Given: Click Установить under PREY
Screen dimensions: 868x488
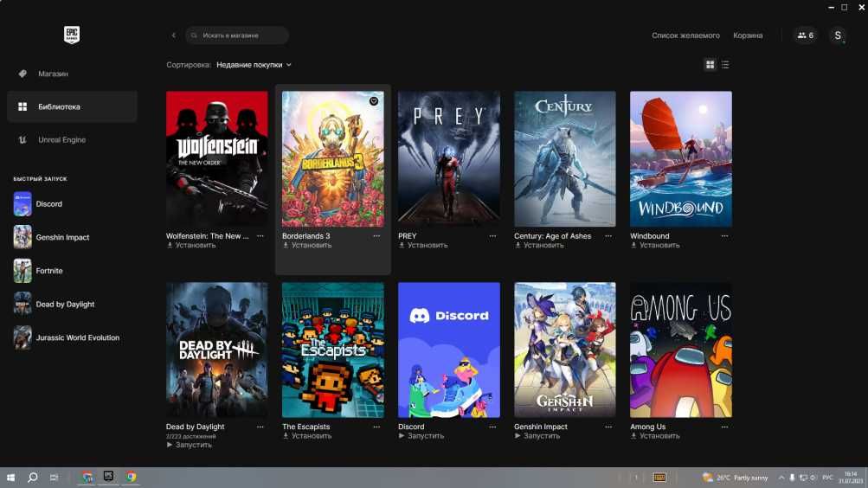Looking at the screenshot, I should pos(423,245).
